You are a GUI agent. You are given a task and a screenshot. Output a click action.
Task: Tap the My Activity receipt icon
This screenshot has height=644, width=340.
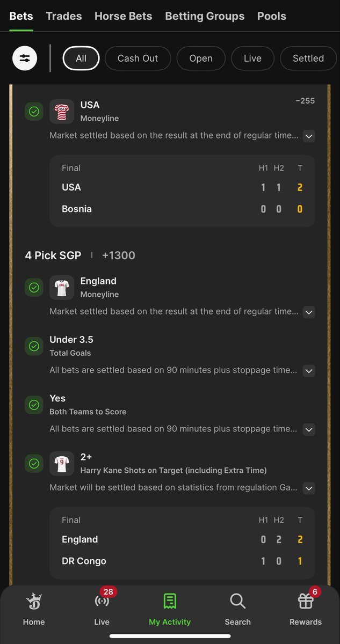(x=170, y=601)
